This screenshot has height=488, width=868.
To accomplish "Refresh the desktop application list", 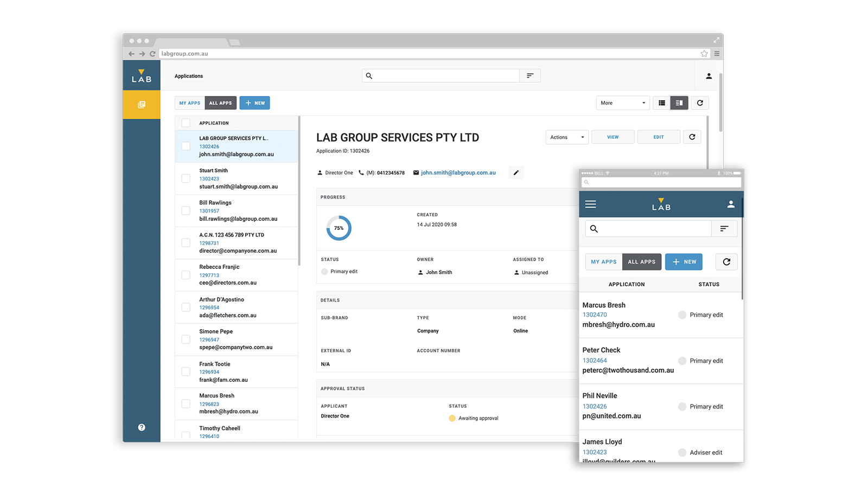I will click(x=700, y=103).
